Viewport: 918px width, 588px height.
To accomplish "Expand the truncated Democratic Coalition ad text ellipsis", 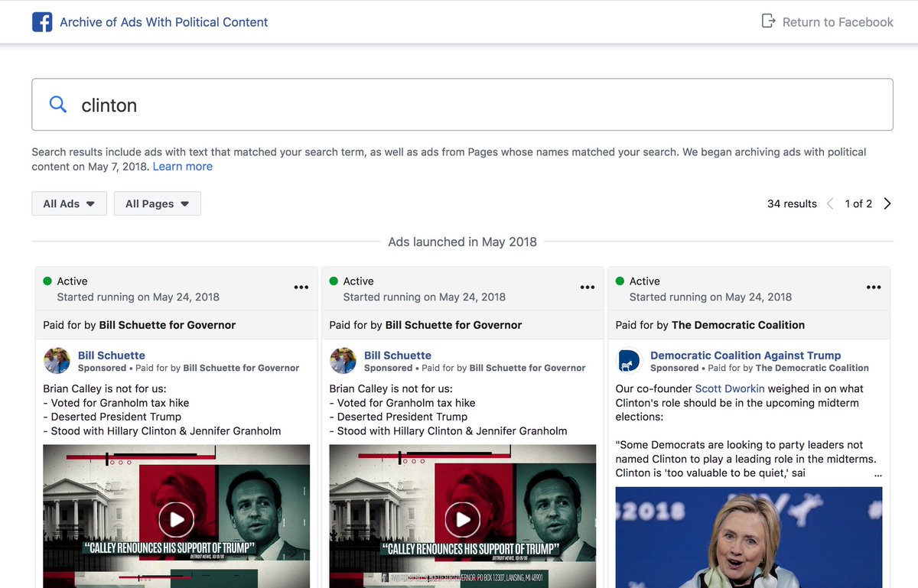I will pyautogui.click(x=877, y=474).
